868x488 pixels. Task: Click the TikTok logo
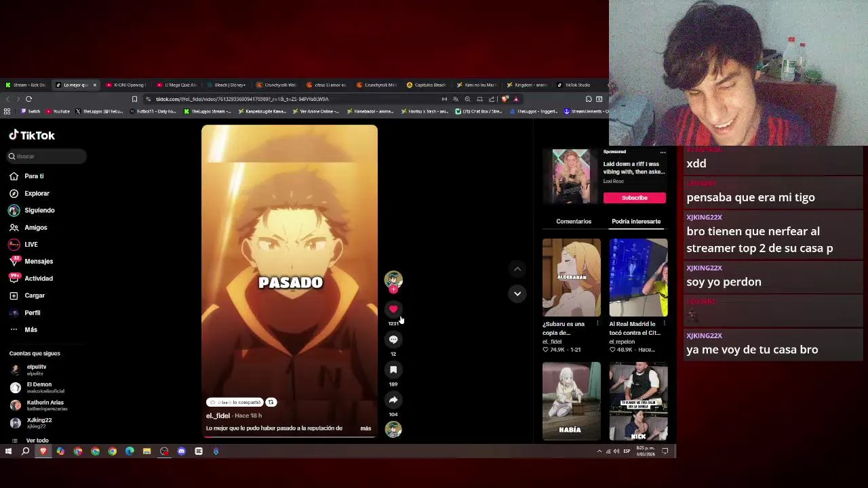click(x=32, y=136)
